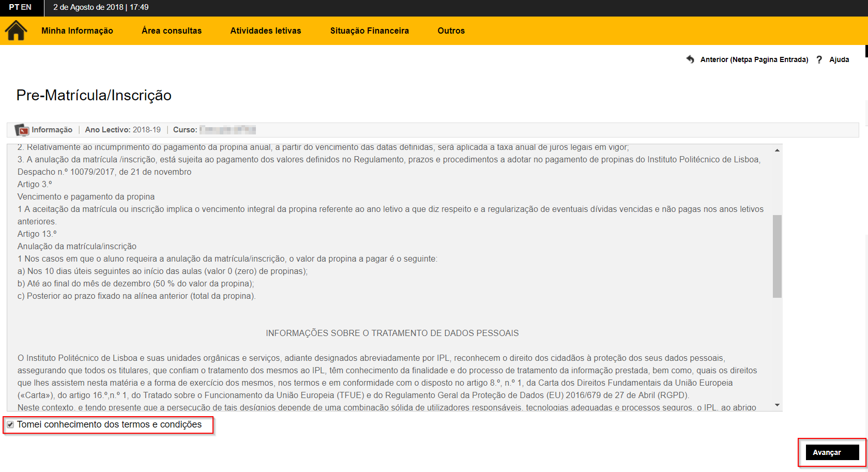Switch language to PT
The width and height of the screenshot is (868, 472).
(x=14, y=7)
